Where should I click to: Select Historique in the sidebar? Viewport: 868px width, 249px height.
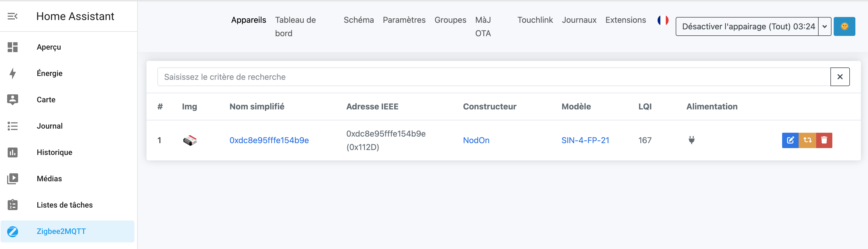(54, 152)
